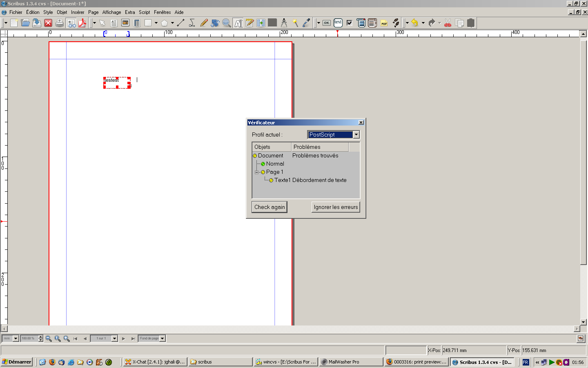
Task: Select the PDF checkbox field tool
Action: tap(350, 23)
